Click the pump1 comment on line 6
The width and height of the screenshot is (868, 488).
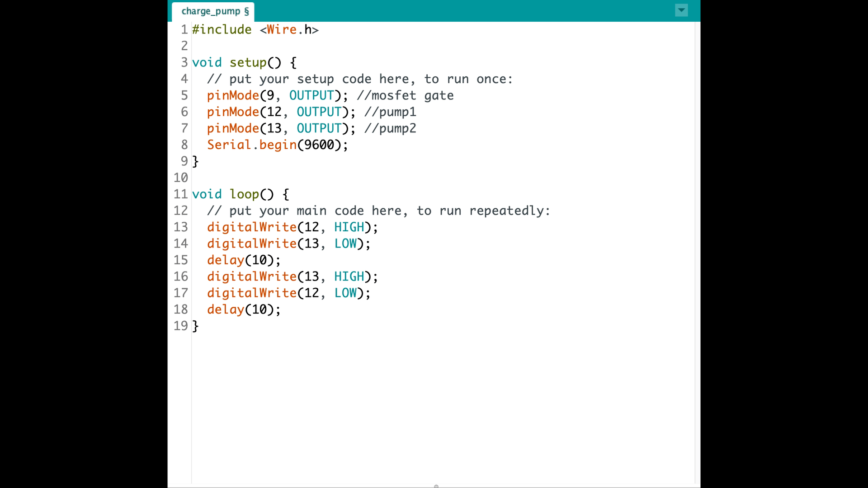pyautogui.click(x=390, y=112)
